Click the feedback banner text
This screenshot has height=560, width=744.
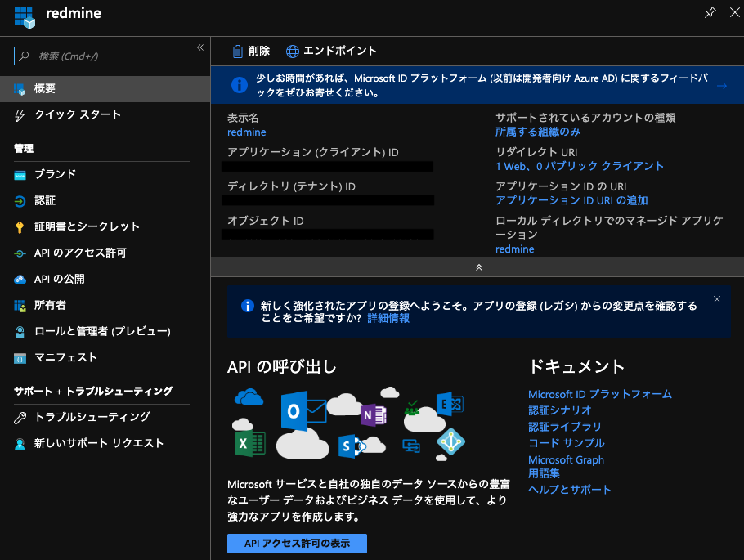482,85
